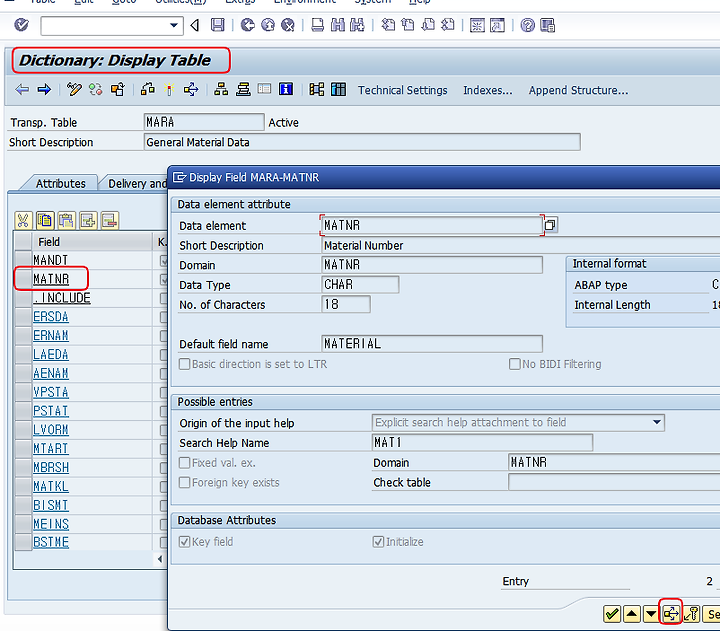The height and width of the screenshot is (631, 720).
Task: Click the Search Help Name MAT1 field
Action: (x=482, y=442)
